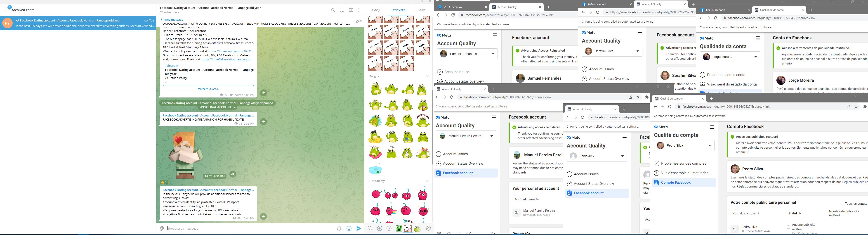This screenshot has width=868, height=235.
Task: Open hamburger menu in Qualidade da conta window
Action: coord(757,38)
